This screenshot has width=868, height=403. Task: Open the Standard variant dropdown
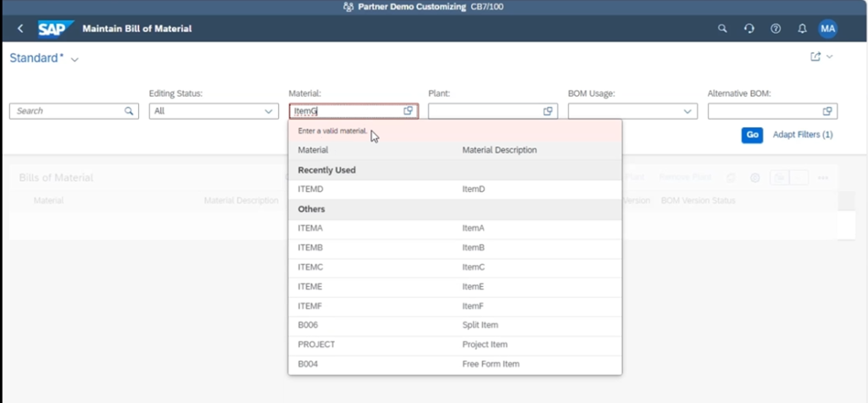[x=75, y=59]
